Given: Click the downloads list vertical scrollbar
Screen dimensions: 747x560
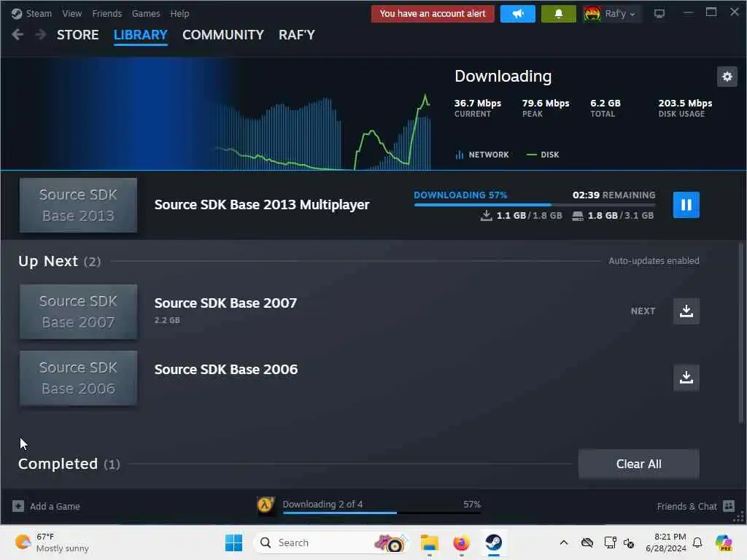Looking at the screenshot, I should click(741, 332).
